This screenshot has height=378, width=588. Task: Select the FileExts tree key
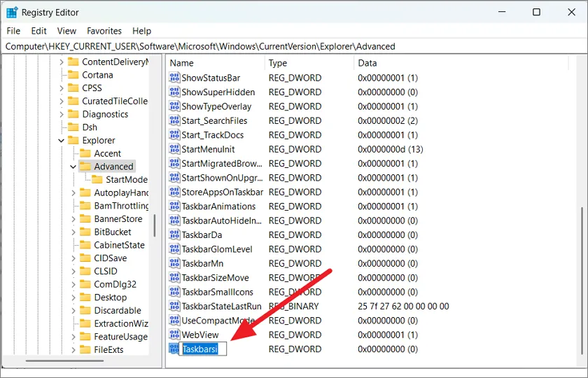pyautogui.click(x=108, y=350)
